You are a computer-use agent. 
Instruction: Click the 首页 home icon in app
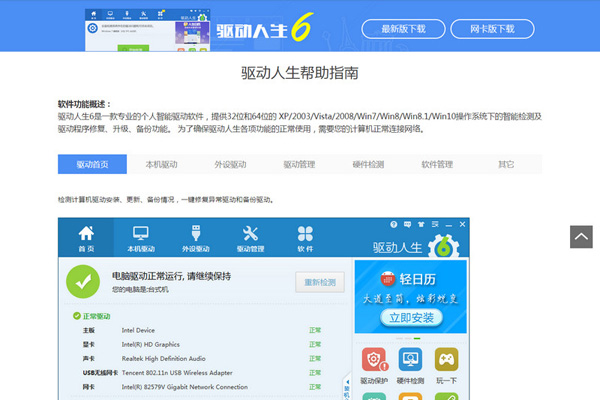click(x=86, y=233)
